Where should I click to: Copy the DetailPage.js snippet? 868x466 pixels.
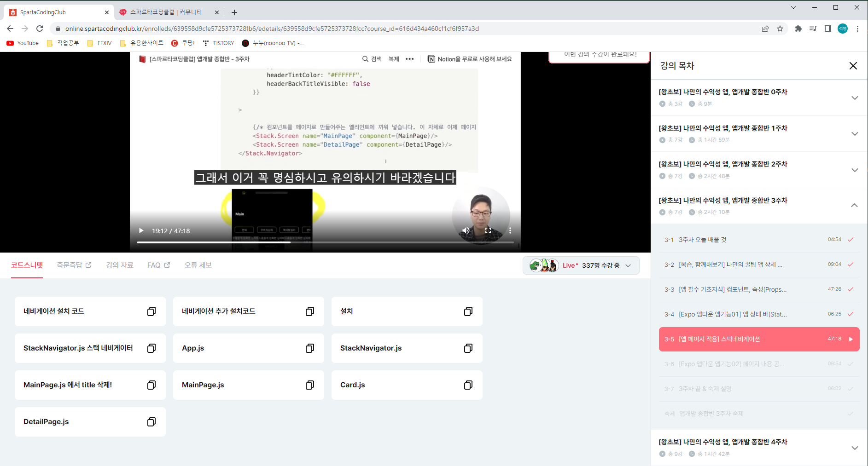tap(151, 422)
